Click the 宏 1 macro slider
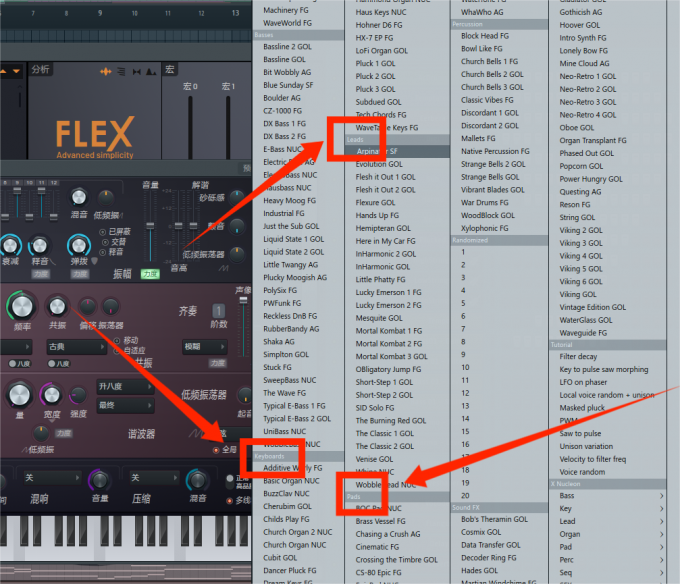 point(228,127)
